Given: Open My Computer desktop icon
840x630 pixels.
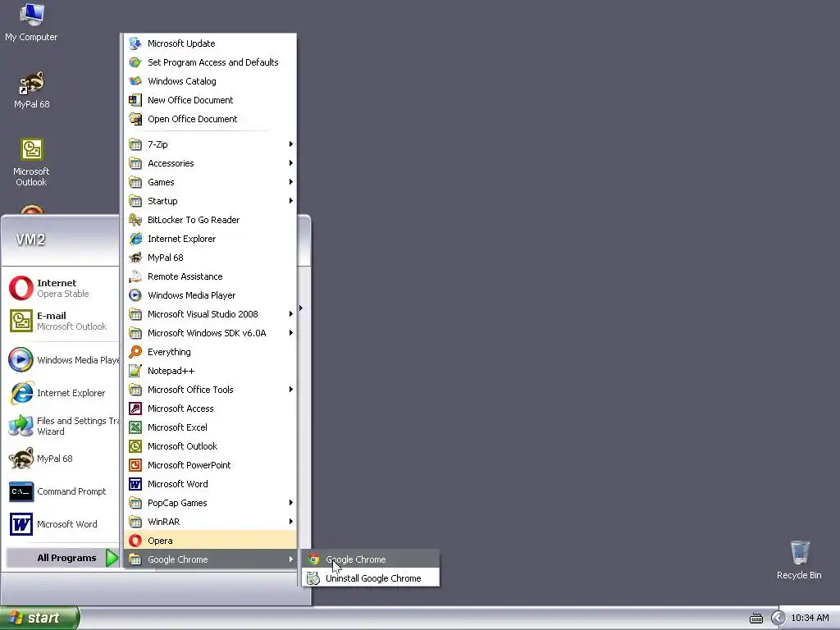Looking at the screenshot, I should coord(31,22).
